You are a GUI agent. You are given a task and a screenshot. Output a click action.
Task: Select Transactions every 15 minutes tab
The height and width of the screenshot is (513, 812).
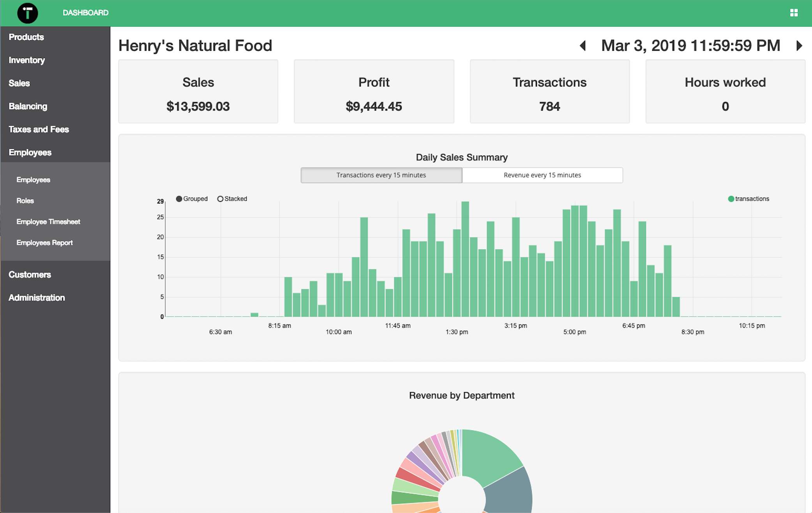[381, 175]
